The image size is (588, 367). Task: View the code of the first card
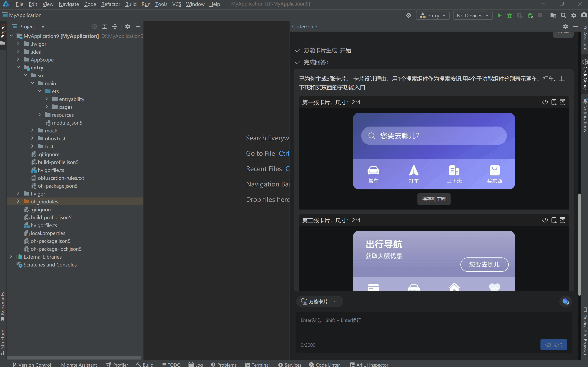tap(545, 102)
